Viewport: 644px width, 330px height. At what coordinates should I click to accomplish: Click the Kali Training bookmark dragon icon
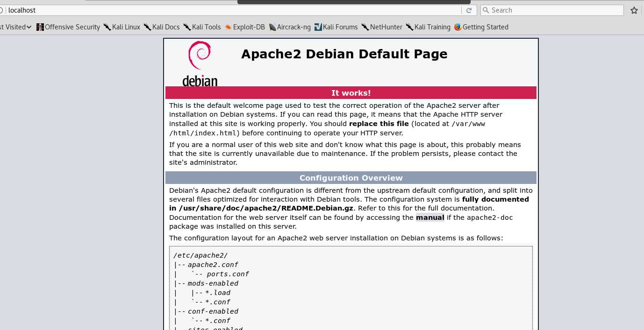pos(410,27)
